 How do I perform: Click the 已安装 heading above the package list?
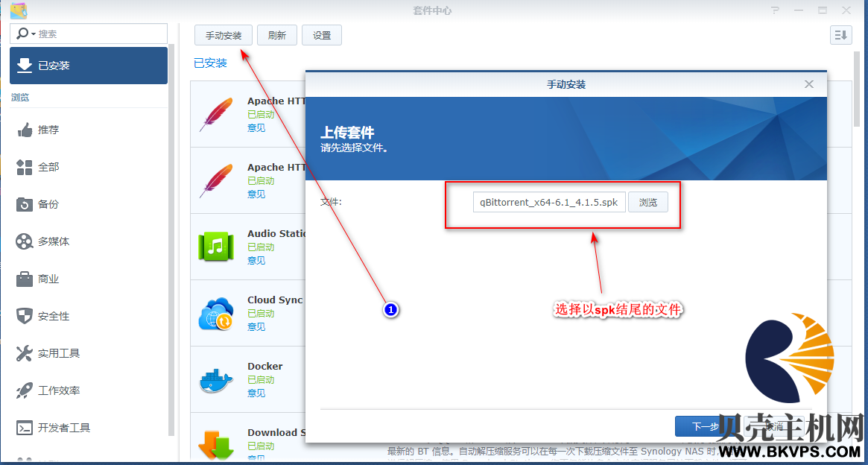pos(210,63)
